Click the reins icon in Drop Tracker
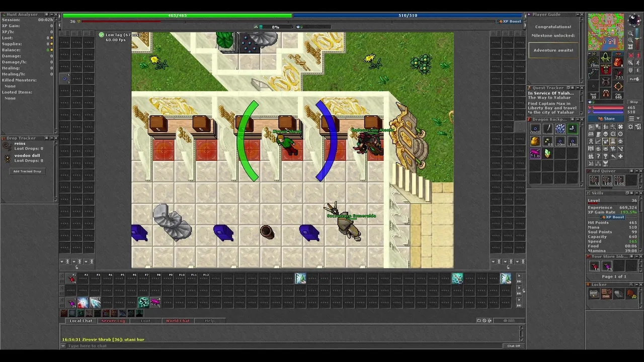 pyautogui.click(x=7, y=146)
